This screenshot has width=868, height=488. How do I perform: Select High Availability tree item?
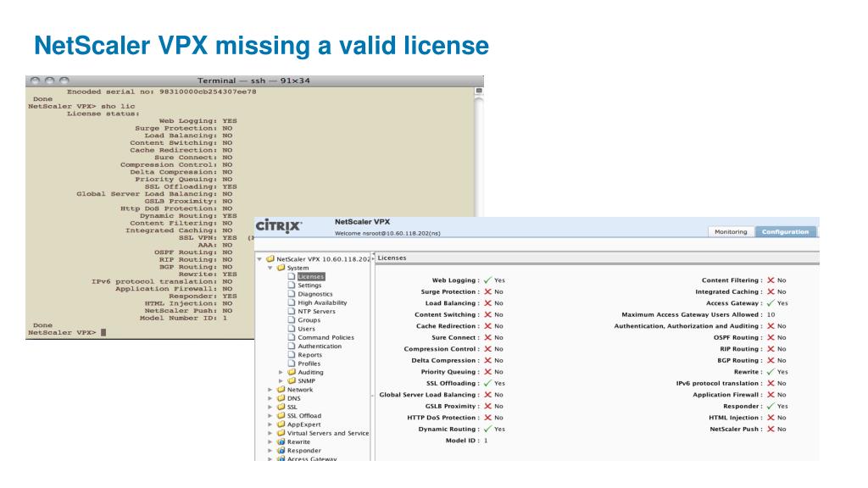click(322, 302)
